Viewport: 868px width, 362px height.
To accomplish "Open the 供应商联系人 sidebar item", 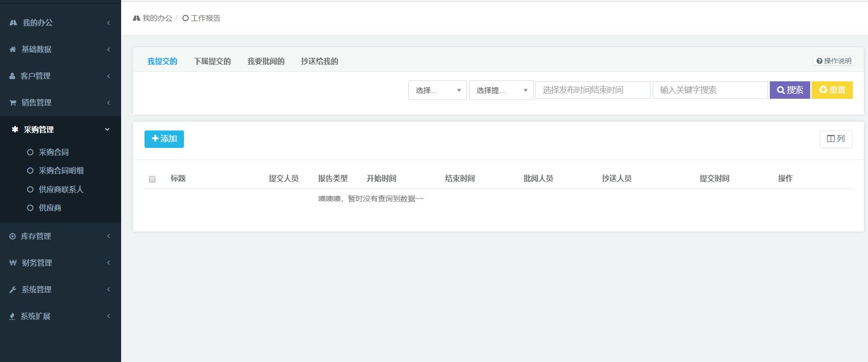I will click(61, 189).
